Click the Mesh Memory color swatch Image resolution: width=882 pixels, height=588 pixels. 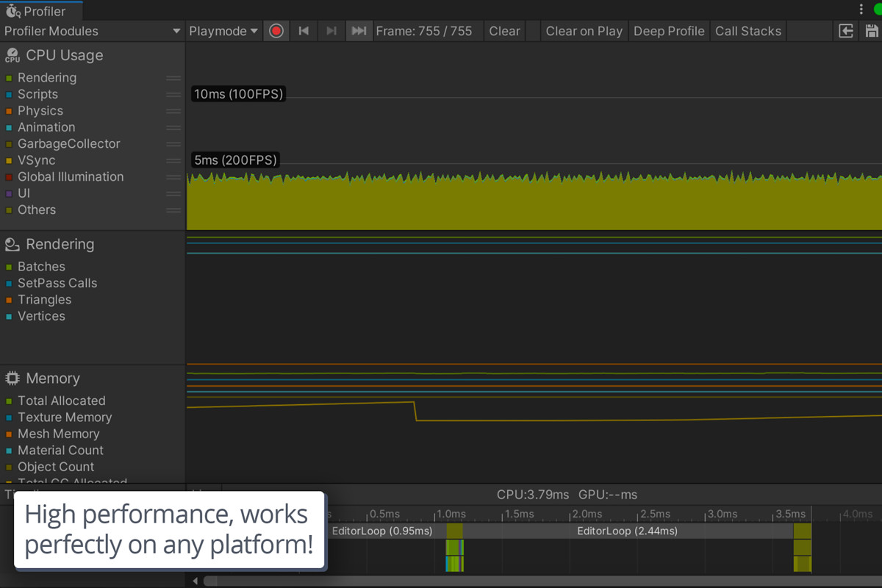[9, 434]
